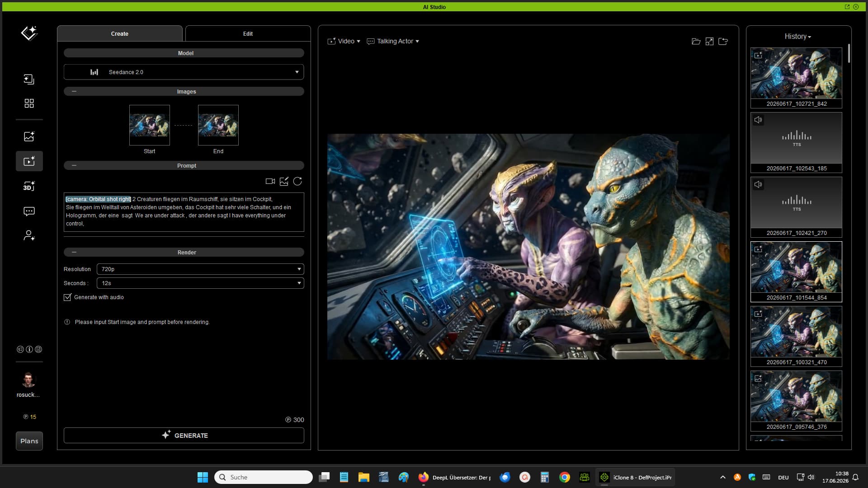Open the Plans button

click(x=29, y=441)
